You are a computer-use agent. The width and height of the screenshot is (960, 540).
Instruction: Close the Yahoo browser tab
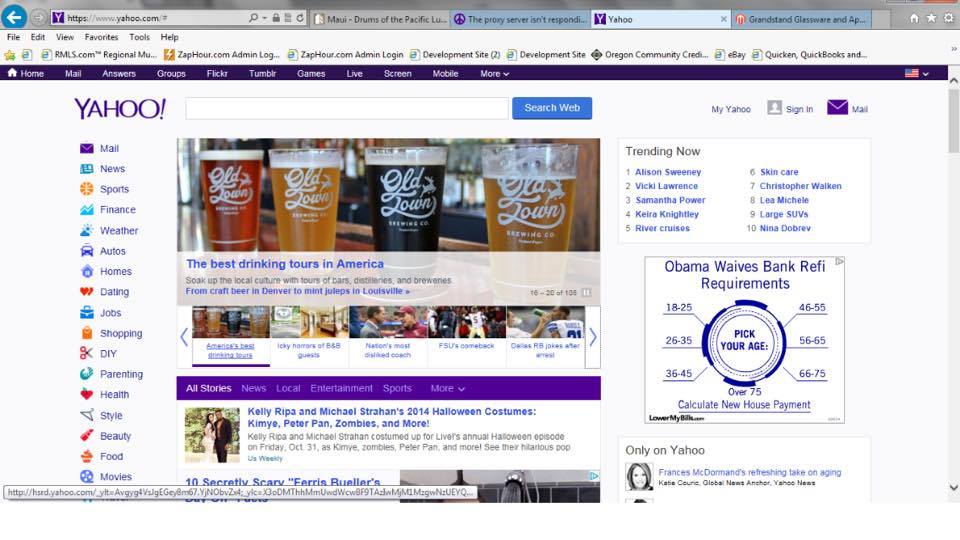[x=723, y=19]
